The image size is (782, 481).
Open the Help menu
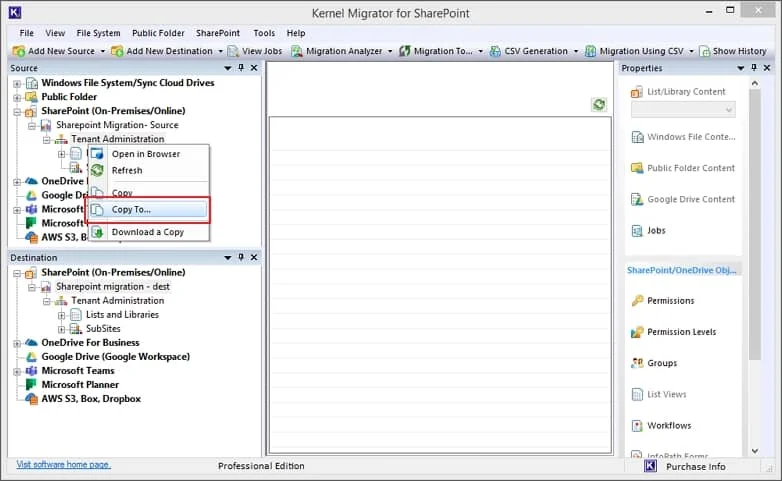[x=296, y=33]
